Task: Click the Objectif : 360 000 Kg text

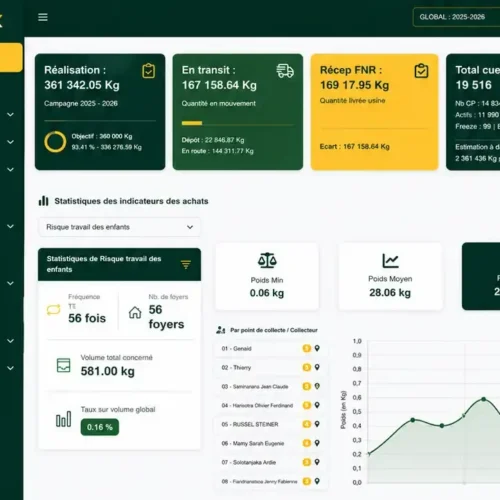Action: click(x=102, y=136)
